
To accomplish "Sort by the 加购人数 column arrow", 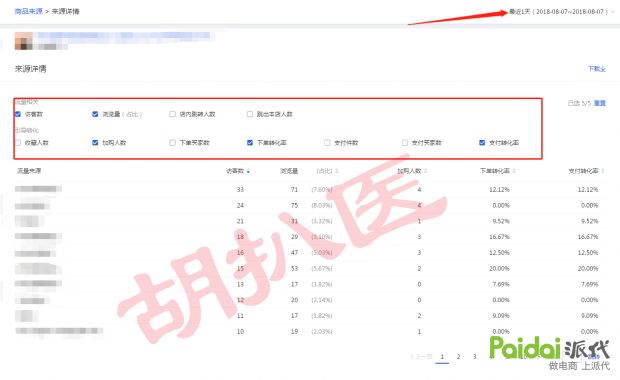I will (425, 171).
